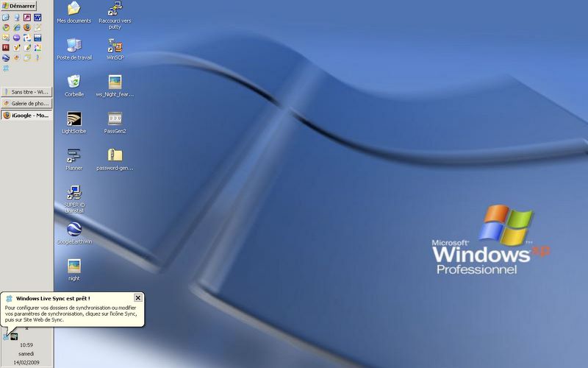This screenshot has width=588, height=368.
Task: Click the 14/02/2009 date in the tray
Action: tap(26, 363)
